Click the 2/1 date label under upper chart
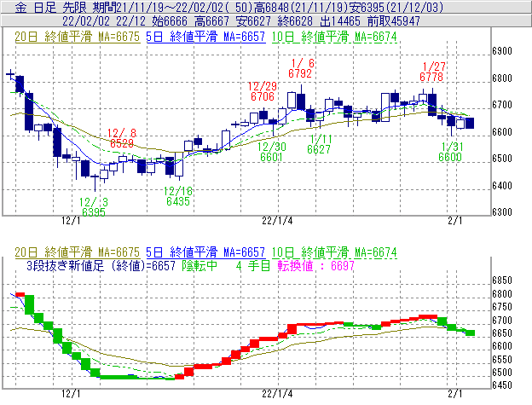 455,221
